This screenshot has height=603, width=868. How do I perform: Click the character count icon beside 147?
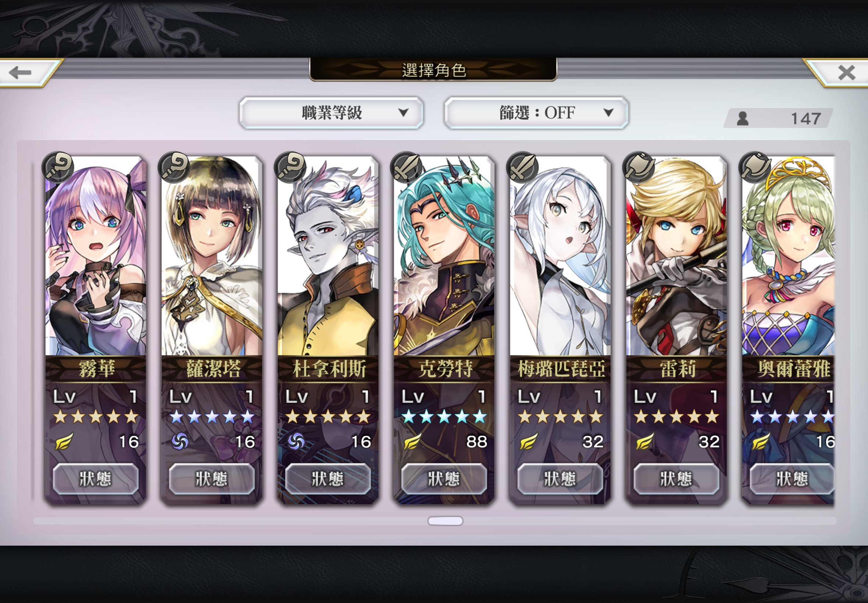(743, 118)
